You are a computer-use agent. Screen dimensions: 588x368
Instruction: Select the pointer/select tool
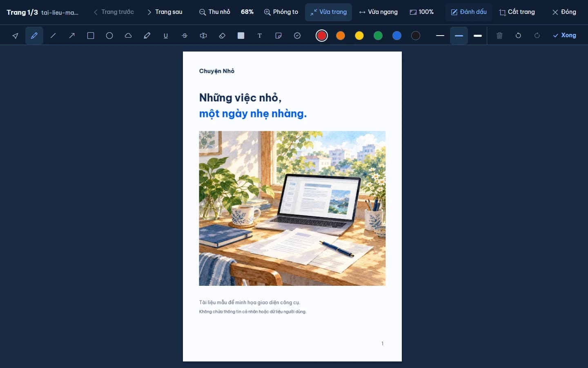click(x=16, y=36)
